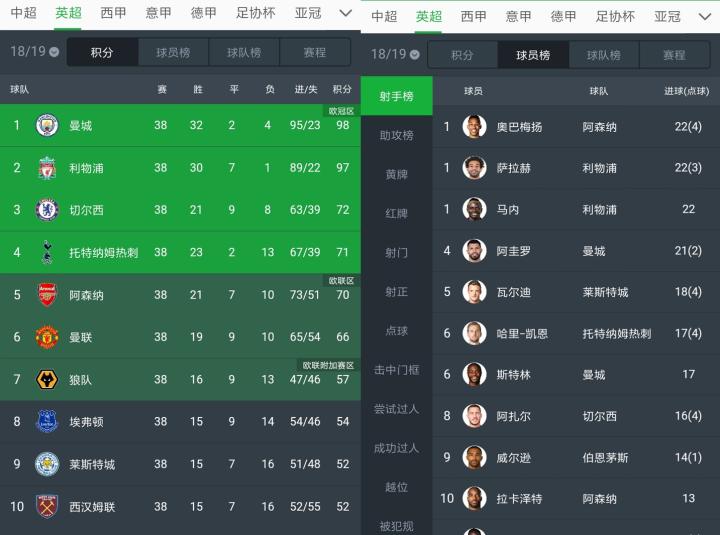Image resolution: width=720 pixels, height=535 pixels.
Task: Select 助攻榜 in the stats sidebar
Action: 396,135
